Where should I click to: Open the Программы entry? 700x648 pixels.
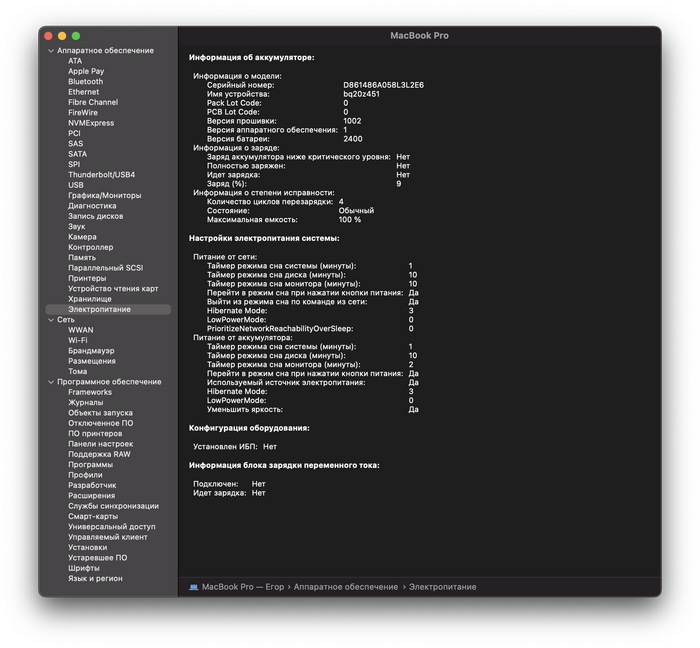click(90, 465)
